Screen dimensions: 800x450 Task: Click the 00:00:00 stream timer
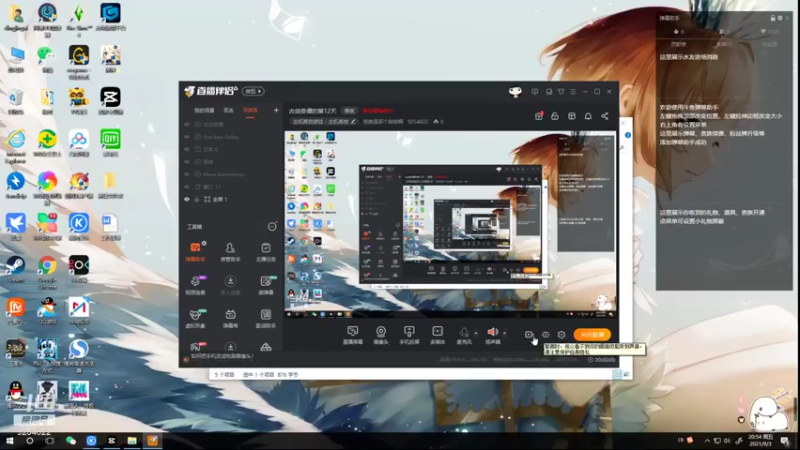(602, 360)
